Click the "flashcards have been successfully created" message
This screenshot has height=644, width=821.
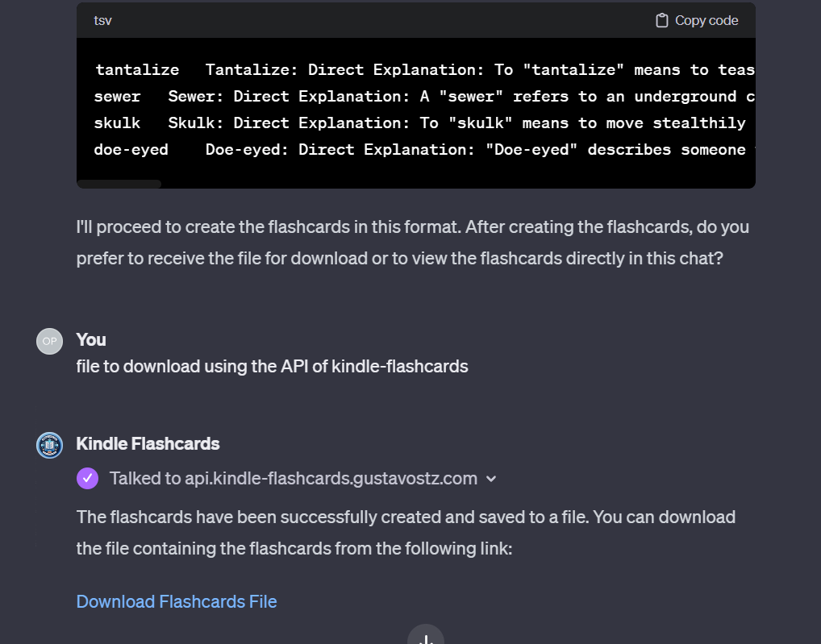[406, 533]
